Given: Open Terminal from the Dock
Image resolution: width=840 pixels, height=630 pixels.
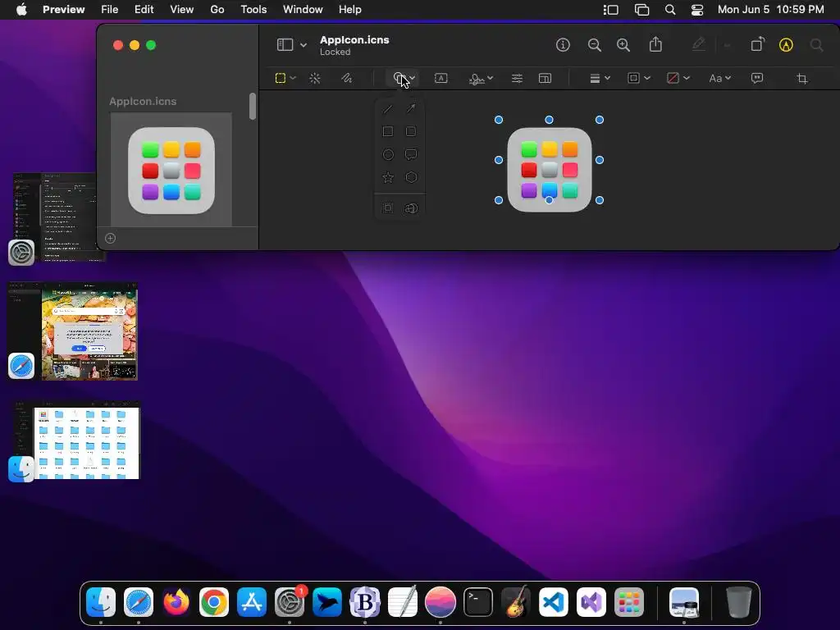Looking at the screenshot, I should [x=478, y=602].
